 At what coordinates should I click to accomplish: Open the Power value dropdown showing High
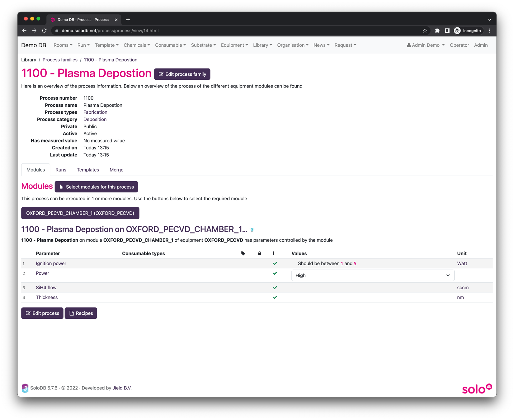click(372, 275)
